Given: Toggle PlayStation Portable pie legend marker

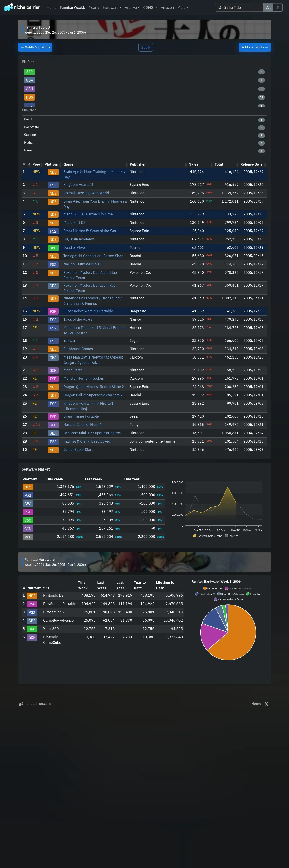Looking at the screenshot, I should tap(226, 589).
